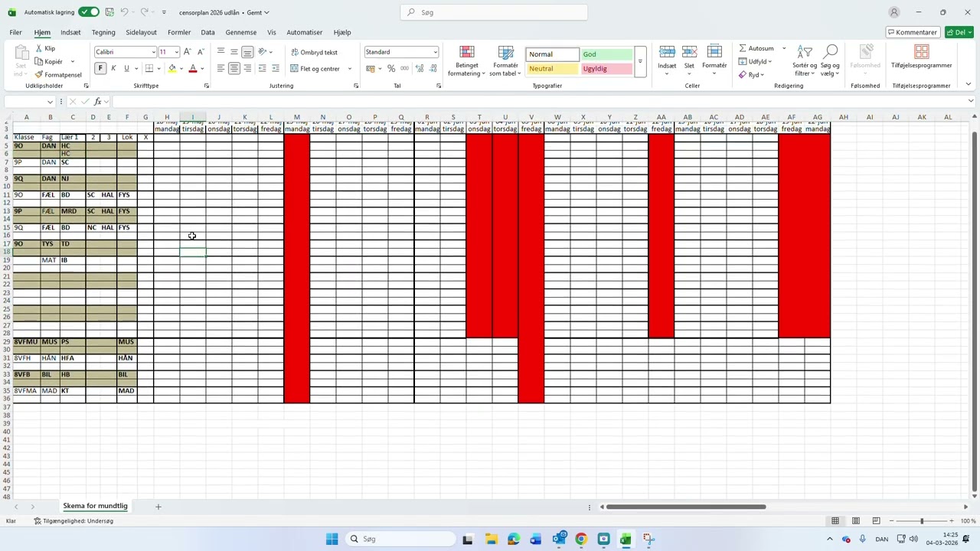Apply the Neutral cell style
This screenshot has width=980, height=551.
coord(552,69)
